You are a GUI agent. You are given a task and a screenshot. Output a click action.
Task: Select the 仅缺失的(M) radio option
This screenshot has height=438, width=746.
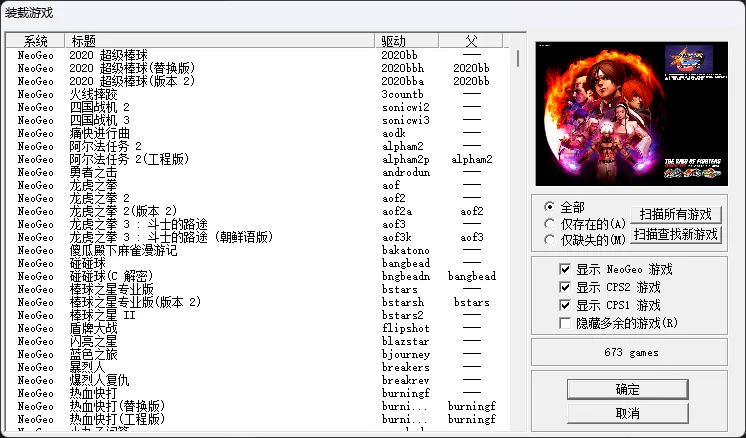click(x=550, y=240)
